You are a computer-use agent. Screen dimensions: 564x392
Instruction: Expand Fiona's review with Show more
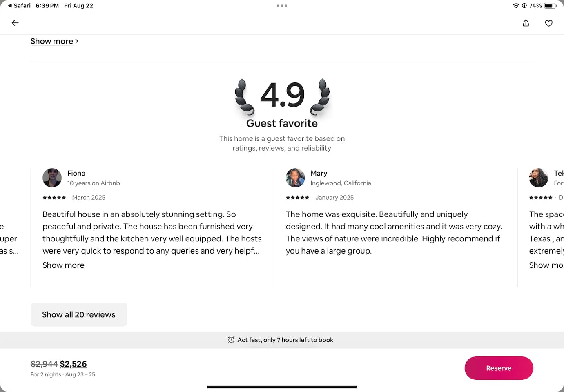click(63, 265)
